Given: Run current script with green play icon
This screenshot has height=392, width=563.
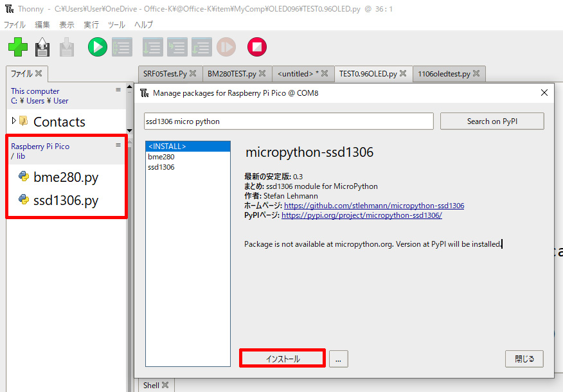Looking at the screenshot, I should tap(98, 47).
